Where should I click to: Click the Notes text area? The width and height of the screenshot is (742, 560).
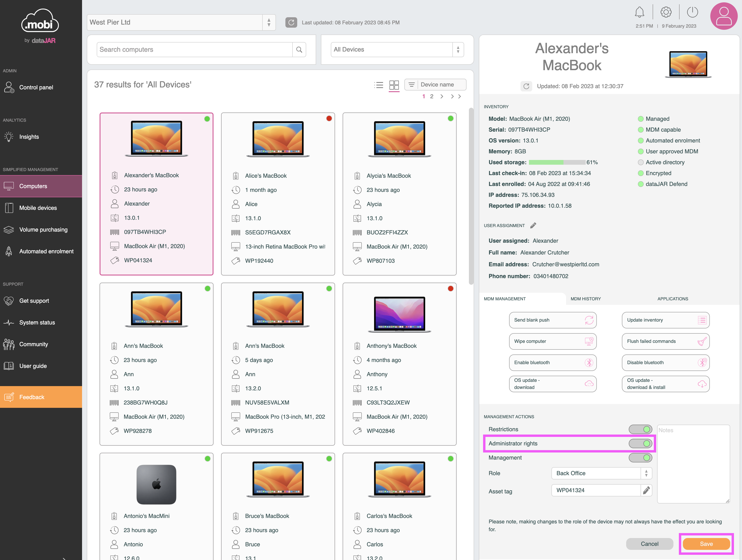(693, 464)
